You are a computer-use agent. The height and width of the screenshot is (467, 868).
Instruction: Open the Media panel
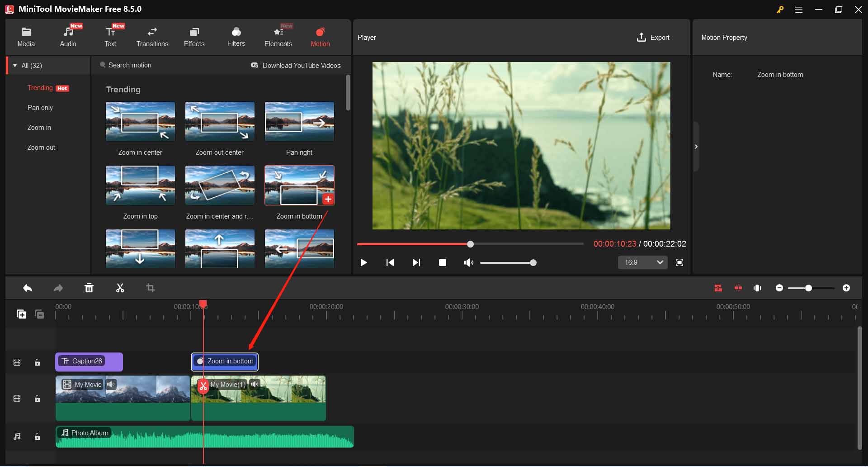[26, 36]
